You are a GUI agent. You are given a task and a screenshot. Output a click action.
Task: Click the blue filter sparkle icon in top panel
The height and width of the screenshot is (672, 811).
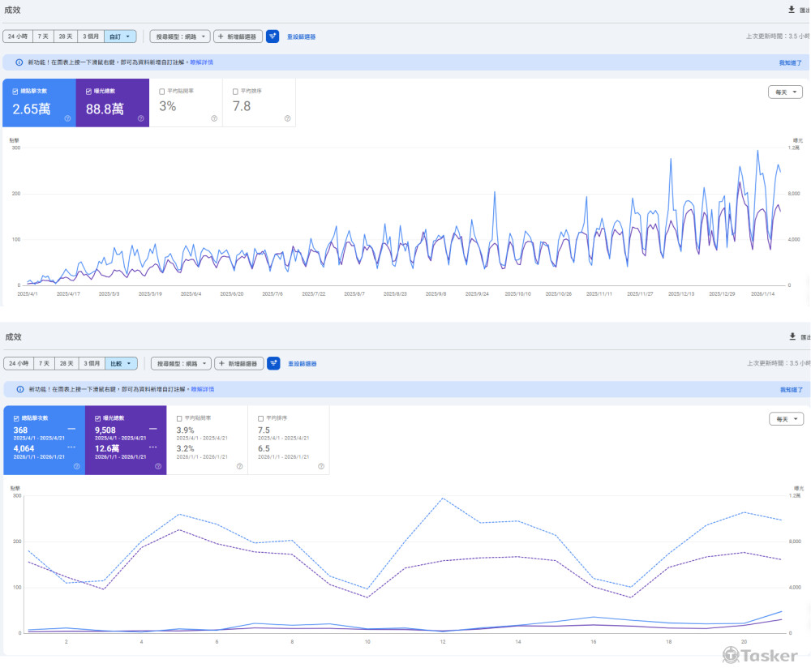272,36
